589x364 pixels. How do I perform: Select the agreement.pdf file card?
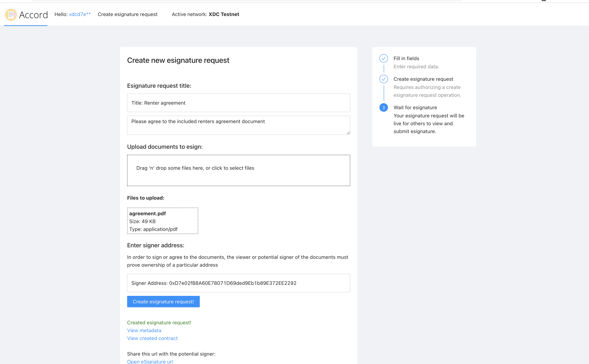coord(163,221)
